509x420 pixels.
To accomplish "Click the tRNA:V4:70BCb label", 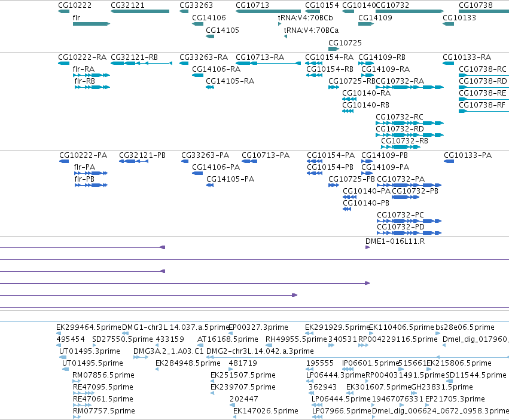I will pyautogui.click(x=306, y=17).
